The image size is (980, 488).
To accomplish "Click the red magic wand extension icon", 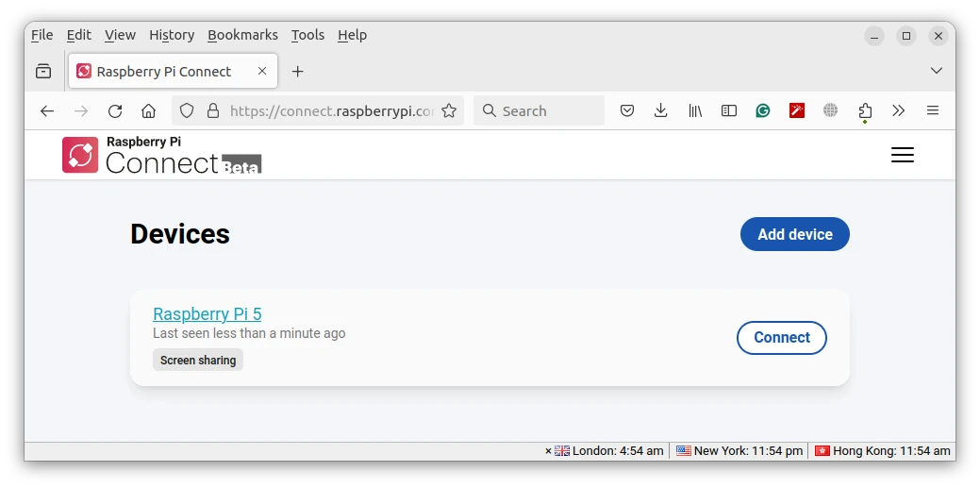I will (796, 111).
